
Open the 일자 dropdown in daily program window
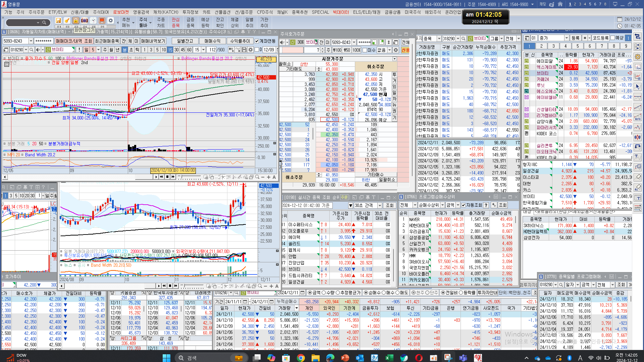point(578,285)
